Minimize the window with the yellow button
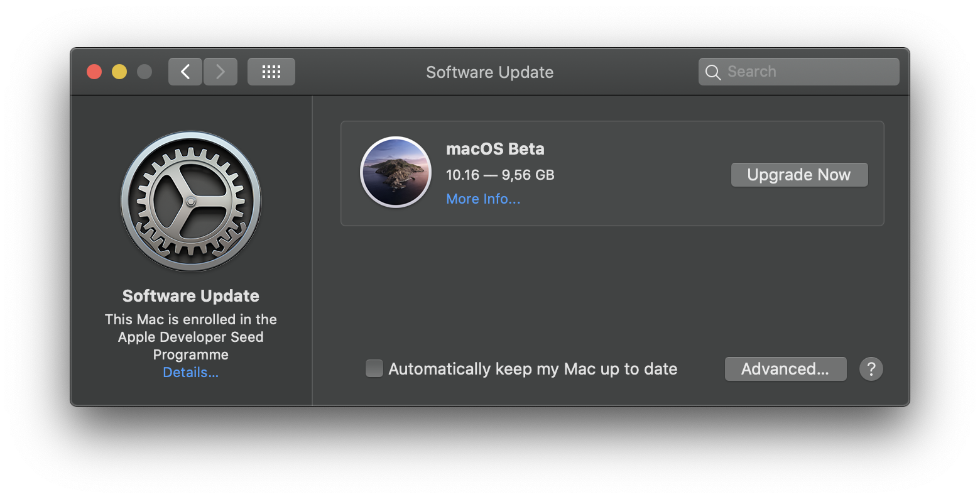This screenshot has height=499, width=980. click(x=119, y=72)
